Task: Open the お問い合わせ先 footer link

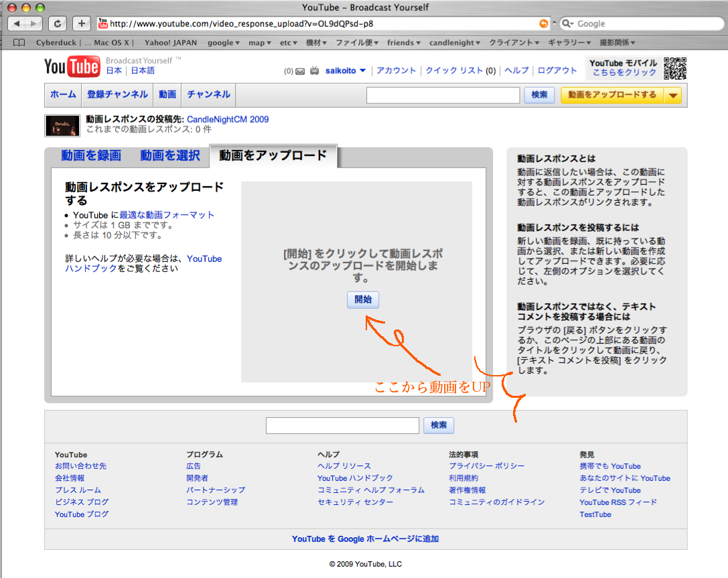Action: pos(81,466)
